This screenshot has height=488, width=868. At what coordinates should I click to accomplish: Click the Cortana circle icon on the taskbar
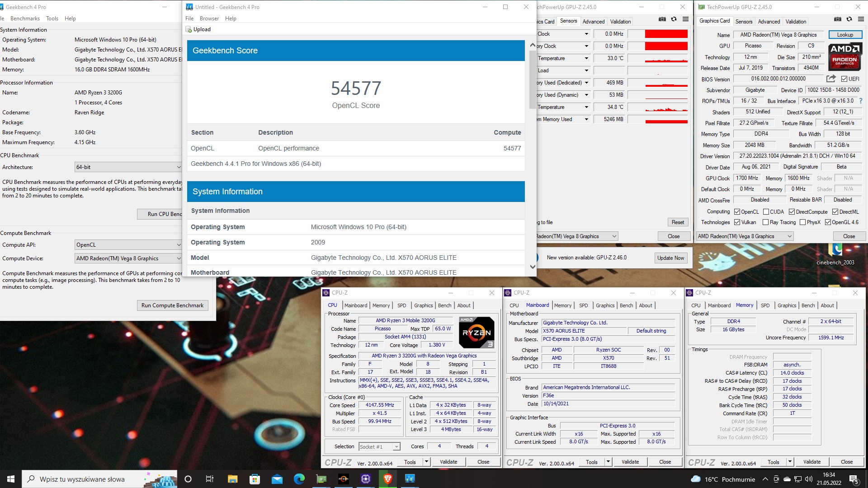pyautogui.click(x=188, y=479)
